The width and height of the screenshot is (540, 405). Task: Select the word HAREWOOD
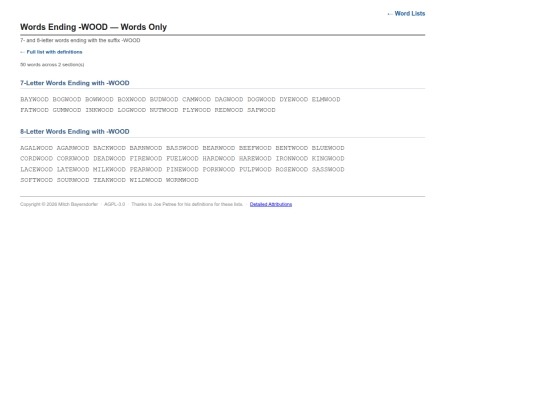coord(255,159)
